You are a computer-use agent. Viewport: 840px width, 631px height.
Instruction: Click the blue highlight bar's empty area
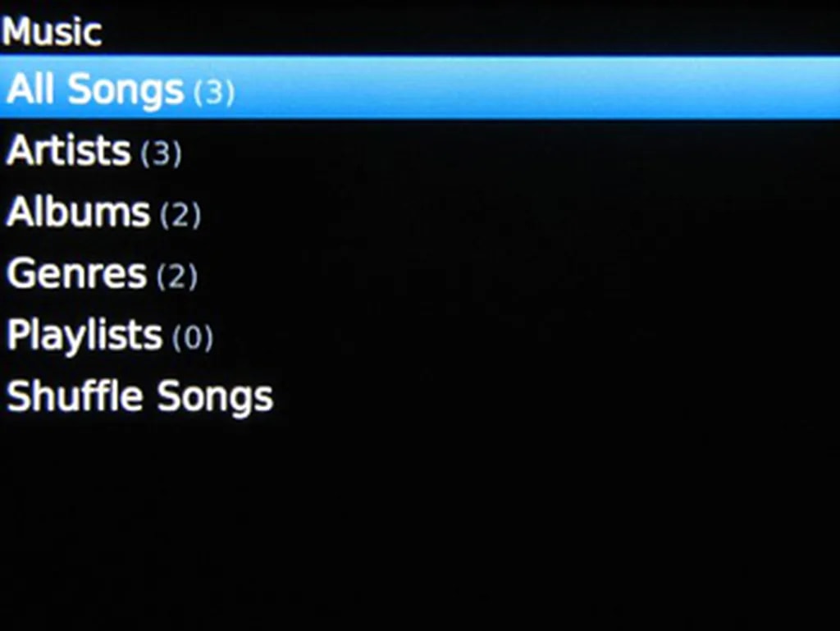tap(533, 89)
